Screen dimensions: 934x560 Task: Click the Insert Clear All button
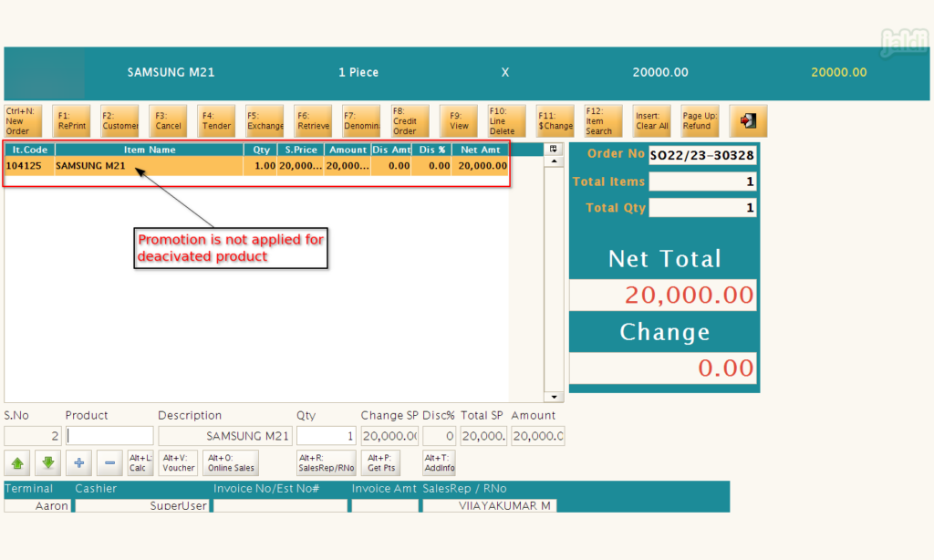[651, 121]
